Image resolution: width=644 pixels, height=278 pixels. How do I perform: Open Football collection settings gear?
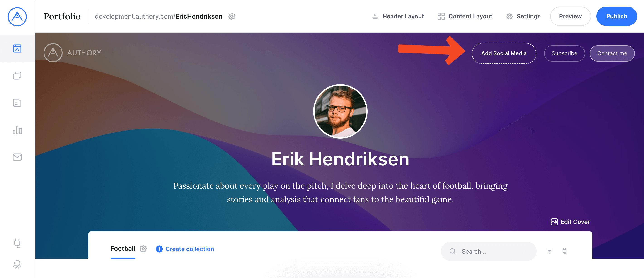point(143,249)
